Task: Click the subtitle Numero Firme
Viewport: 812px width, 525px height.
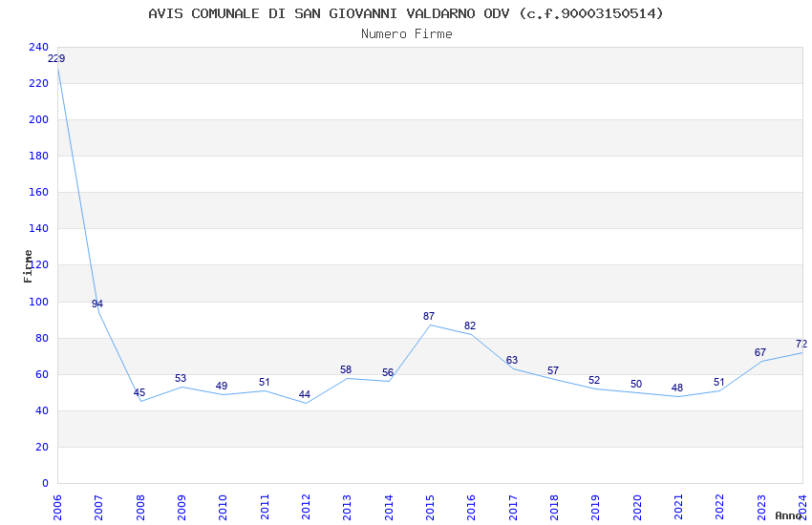Action: (x=407, y=34)
